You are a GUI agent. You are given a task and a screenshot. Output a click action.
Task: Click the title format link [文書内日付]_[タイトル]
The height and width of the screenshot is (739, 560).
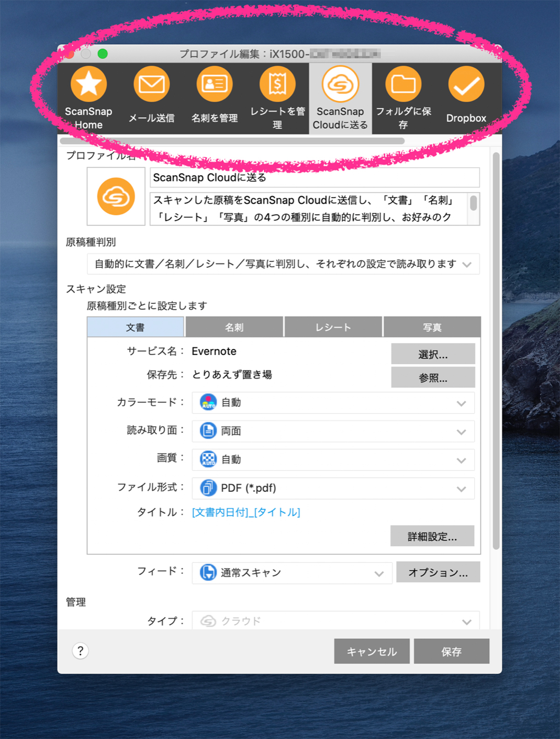pyautogui.click(x=246, y=512)
